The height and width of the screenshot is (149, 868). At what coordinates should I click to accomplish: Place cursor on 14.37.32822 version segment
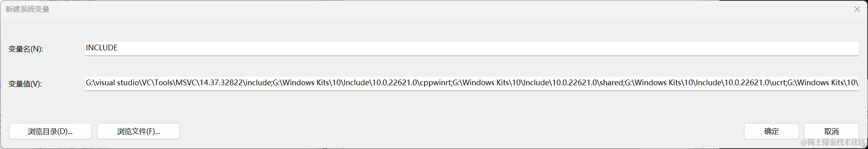(221, 83)
